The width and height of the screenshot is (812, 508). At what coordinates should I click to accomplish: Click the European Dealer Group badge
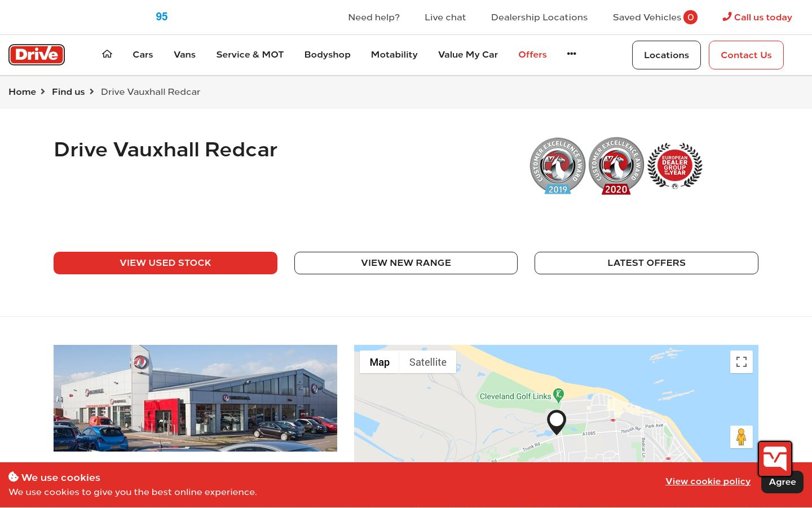pos(675,166)
